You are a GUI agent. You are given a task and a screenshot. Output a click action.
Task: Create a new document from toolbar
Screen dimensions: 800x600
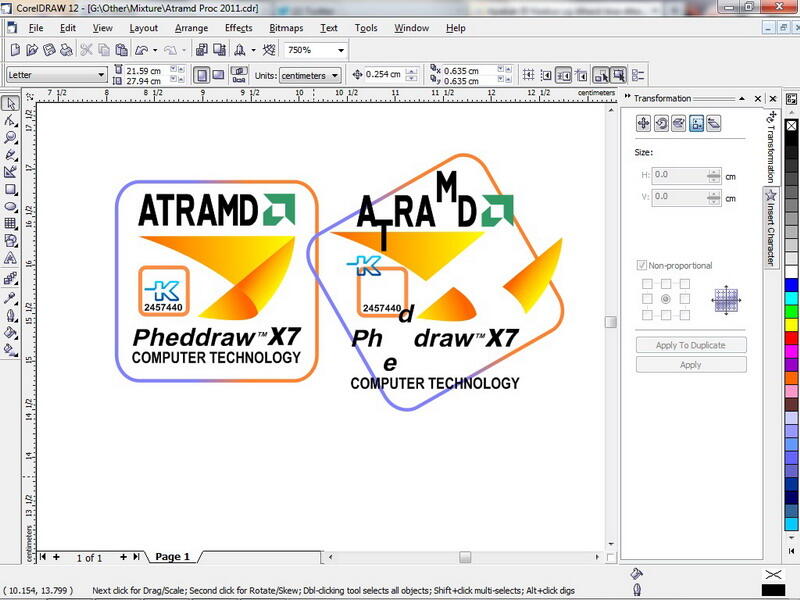click(x=15, y=49)
